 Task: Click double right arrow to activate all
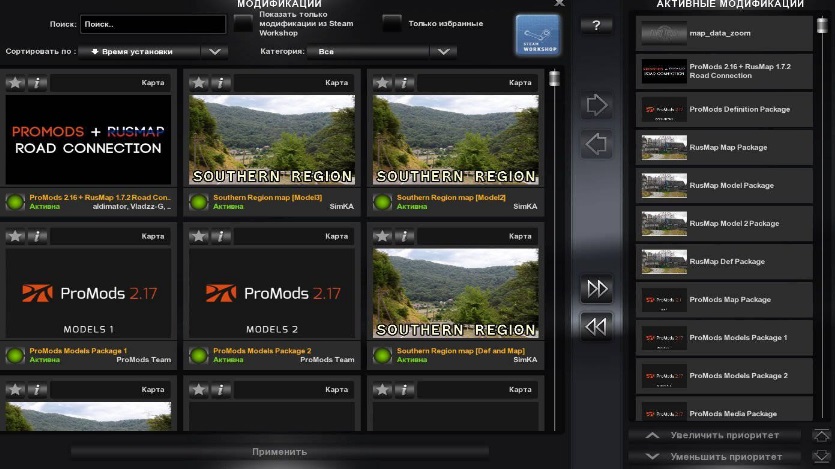click(x=597, y=289)
